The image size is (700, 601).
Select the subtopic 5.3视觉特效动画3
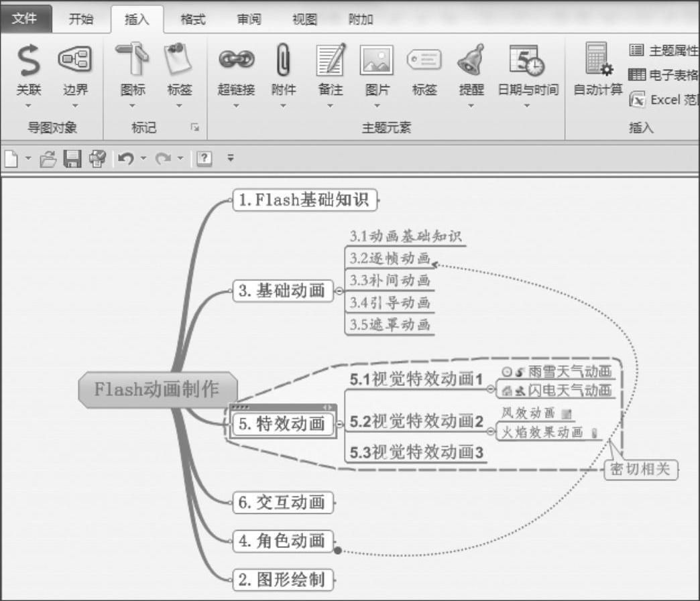(x=416, y=452)
